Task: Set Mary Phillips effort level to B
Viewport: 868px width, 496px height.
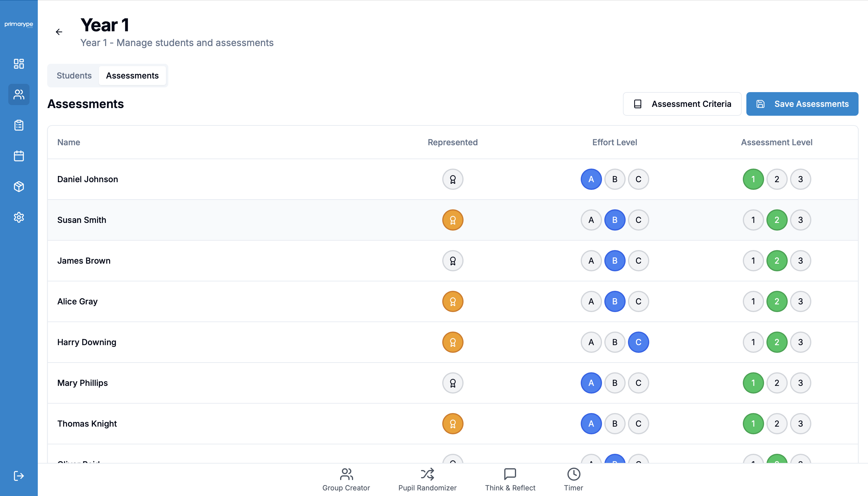Action: 615,383
